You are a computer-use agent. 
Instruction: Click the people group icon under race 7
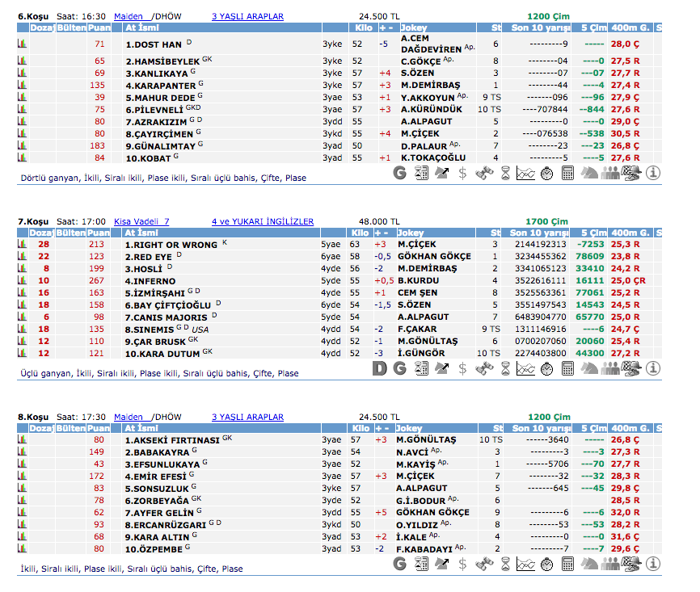(x=611, y=368)
